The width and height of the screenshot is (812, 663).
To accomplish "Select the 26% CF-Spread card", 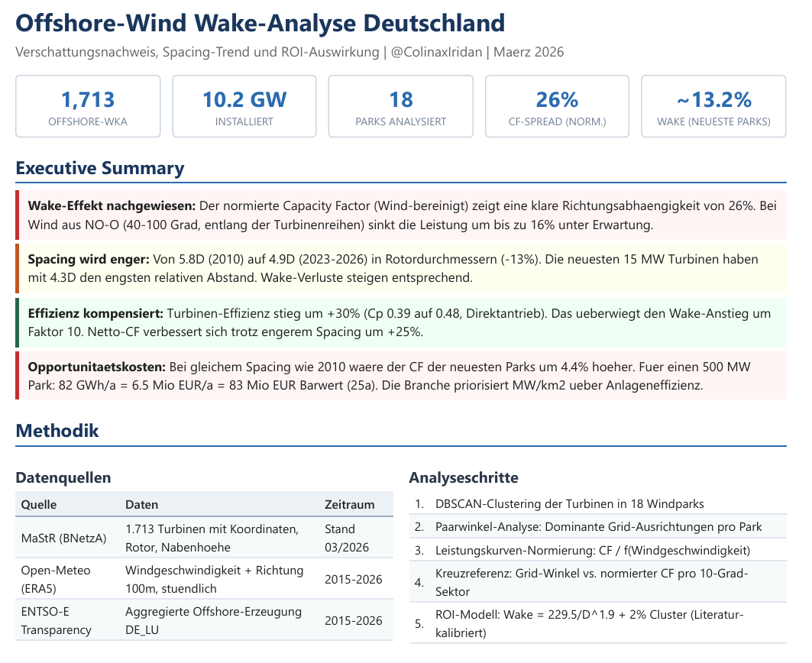I will (x=557, y=106).
